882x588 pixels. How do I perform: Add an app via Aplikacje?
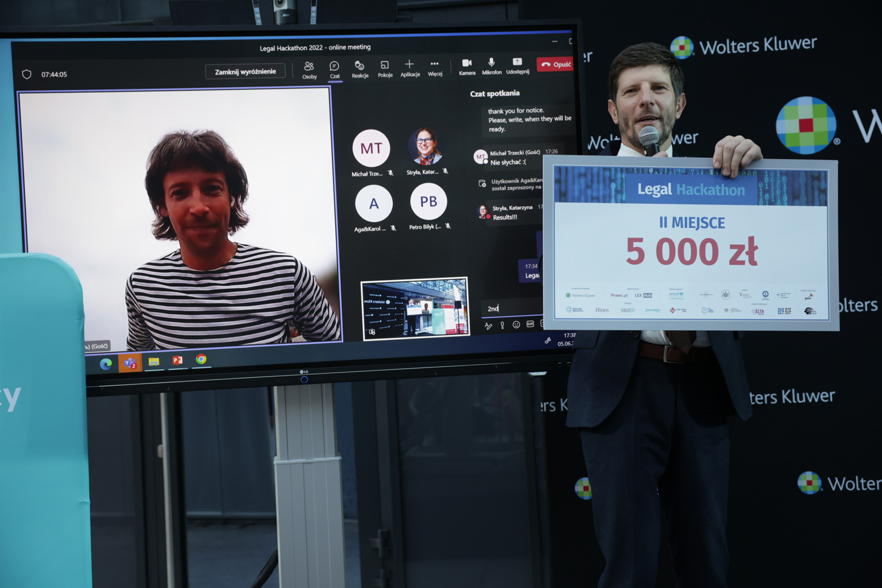click(409, 67)
